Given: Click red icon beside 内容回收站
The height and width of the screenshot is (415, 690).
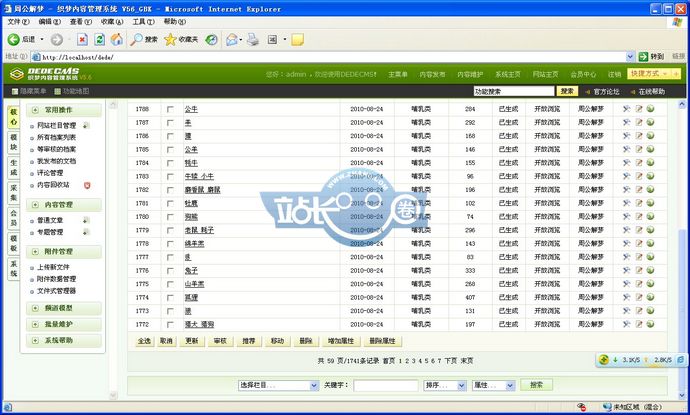Looking at the screenshot, I should [87, 185].
